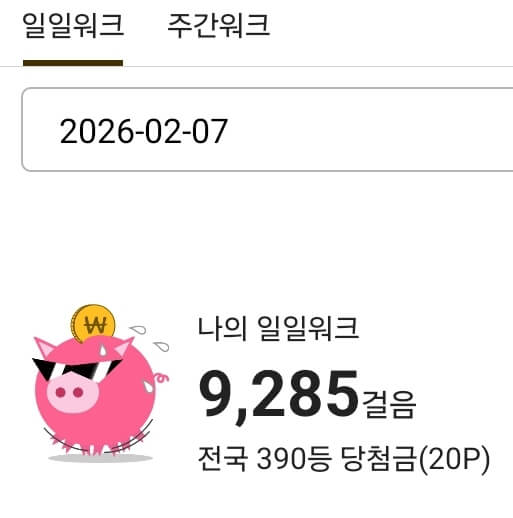Click the pig's black sunglasses
This screenshot has height=518, width=513.
(x=77, y=369)
